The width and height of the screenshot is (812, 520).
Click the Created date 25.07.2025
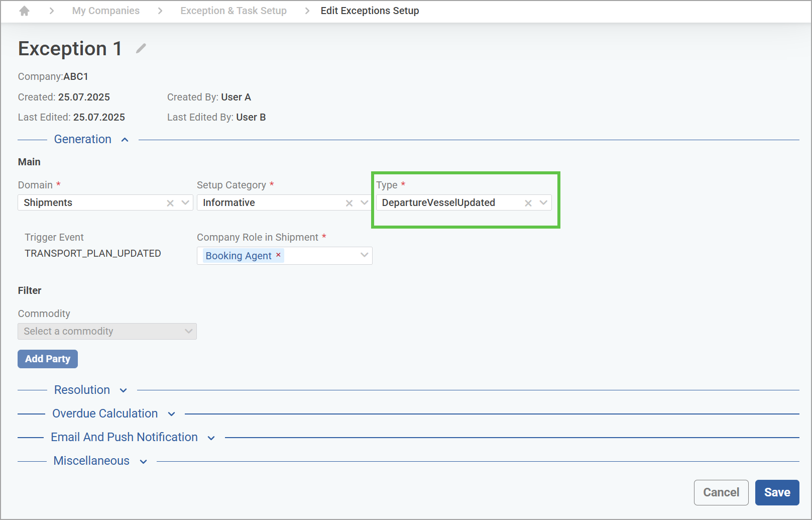[84, 97]
